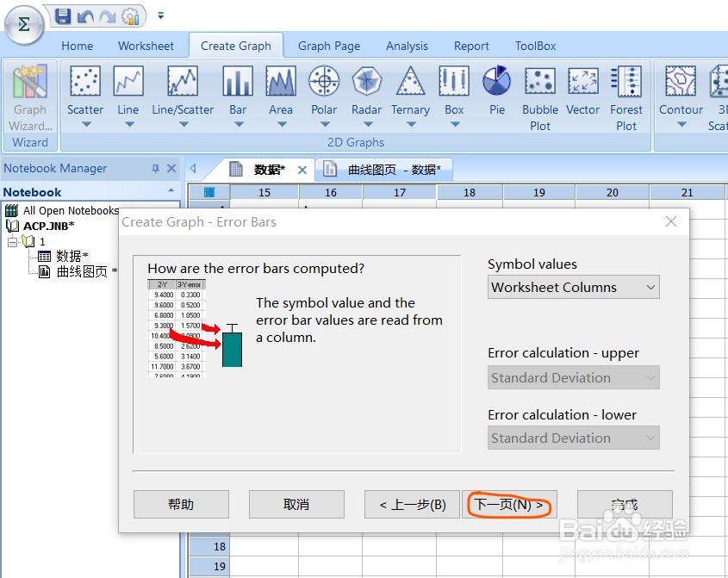Choose the Box plot icon

click(x=454, y=81)
